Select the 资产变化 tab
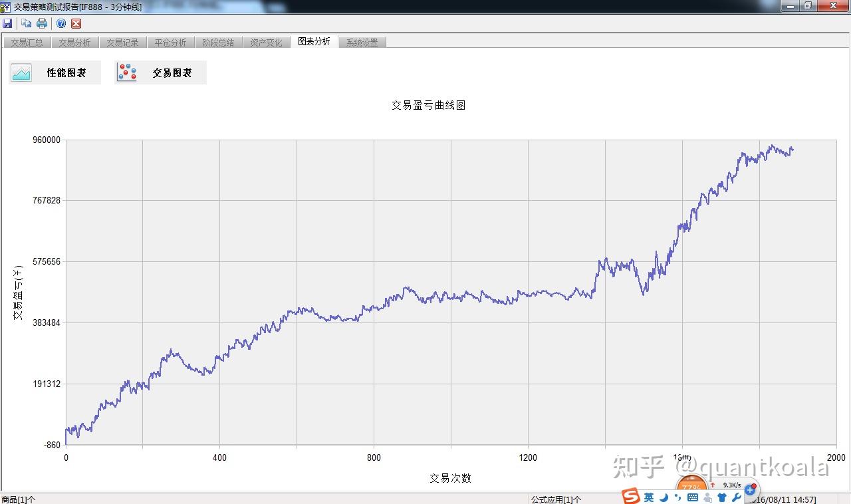 pyautogui.click(x=266, y=43)
